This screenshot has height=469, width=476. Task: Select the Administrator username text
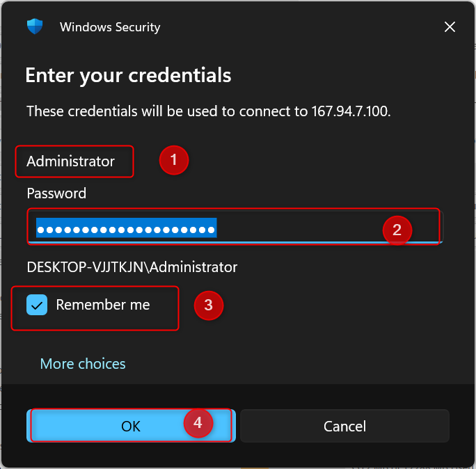70,161
